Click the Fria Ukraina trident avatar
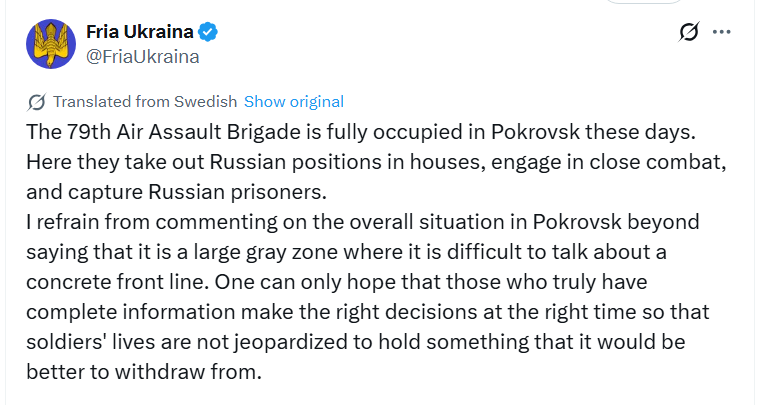Image resolution: width=761 pixels, height=405 pixels. [x=51, y=43]
